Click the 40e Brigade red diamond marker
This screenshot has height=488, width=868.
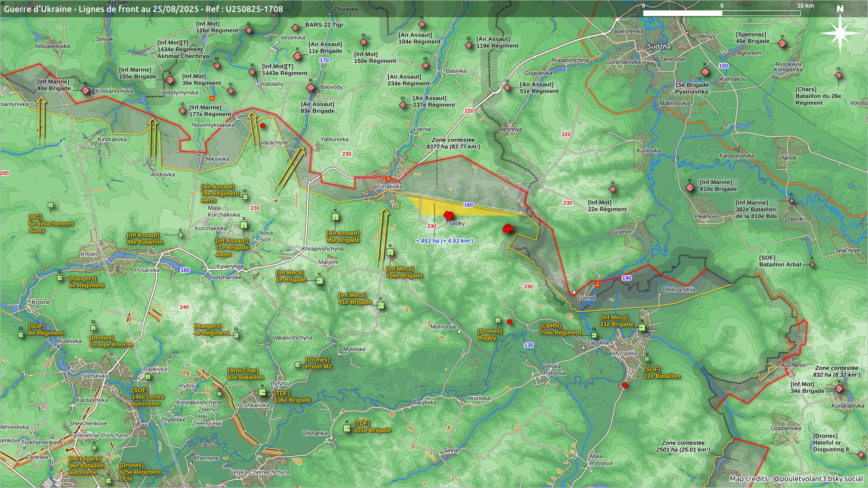(86, 90)
